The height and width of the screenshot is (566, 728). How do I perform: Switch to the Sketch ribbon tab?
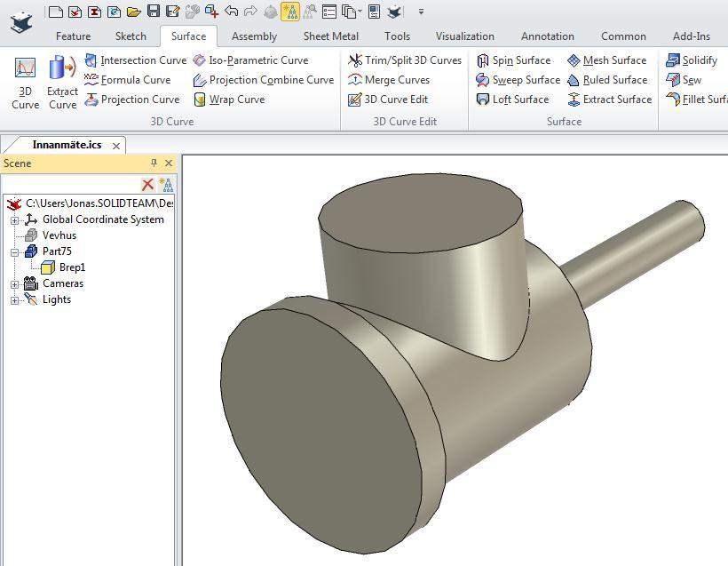(x=131, y=36)
